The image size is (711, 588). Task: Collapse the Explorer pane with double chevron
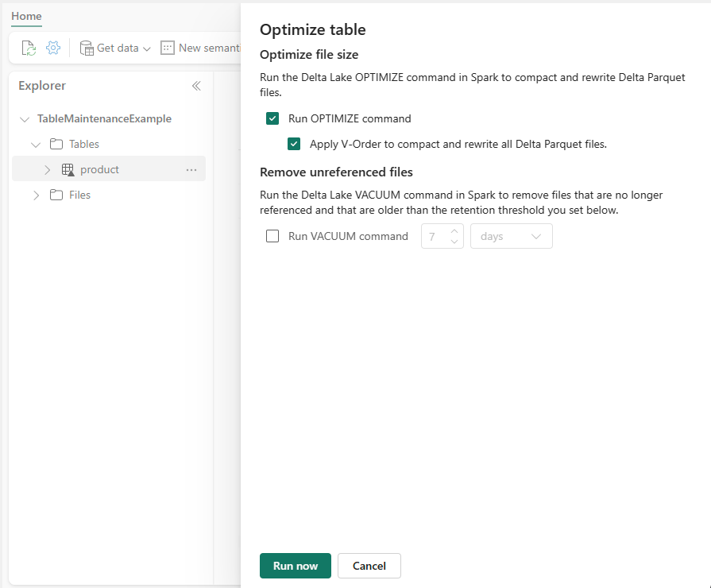coord(196,86)
